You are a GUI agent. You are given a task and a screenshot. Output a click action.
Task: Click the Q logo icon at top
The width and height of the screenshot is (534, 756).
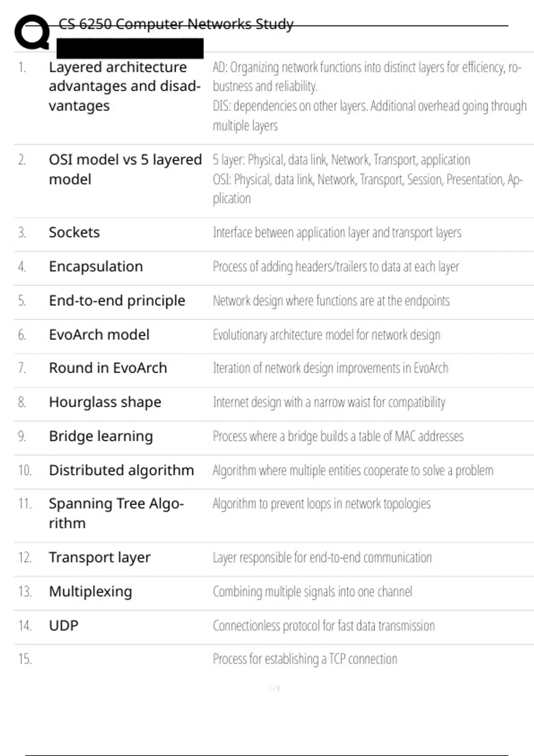(x=32, y=32)
